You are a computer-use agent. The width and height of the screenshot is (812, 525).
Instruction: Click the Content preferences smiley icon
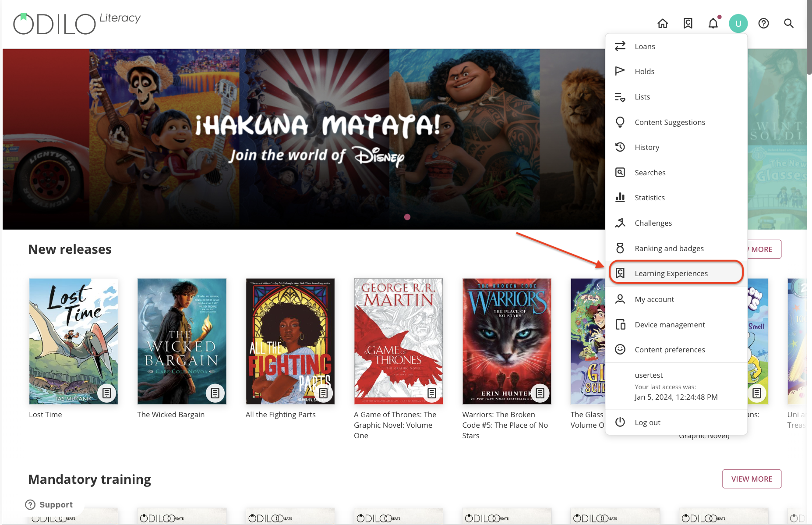(620, 349)
